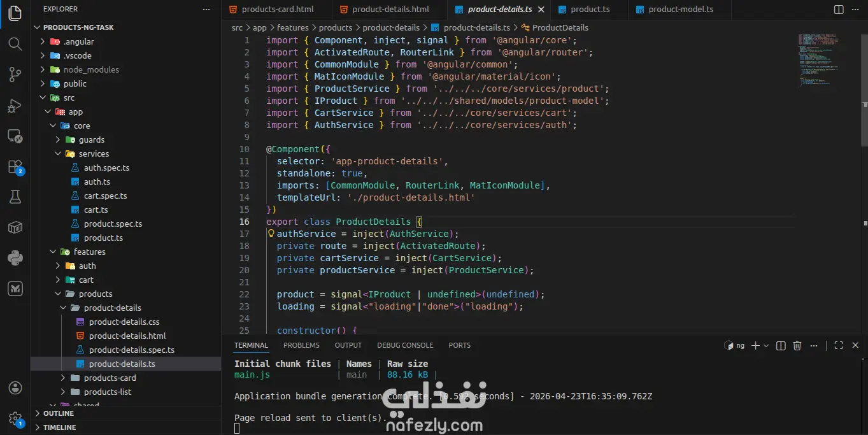
Task: Expand the products-card folder
Action: (x=127, y=378)
